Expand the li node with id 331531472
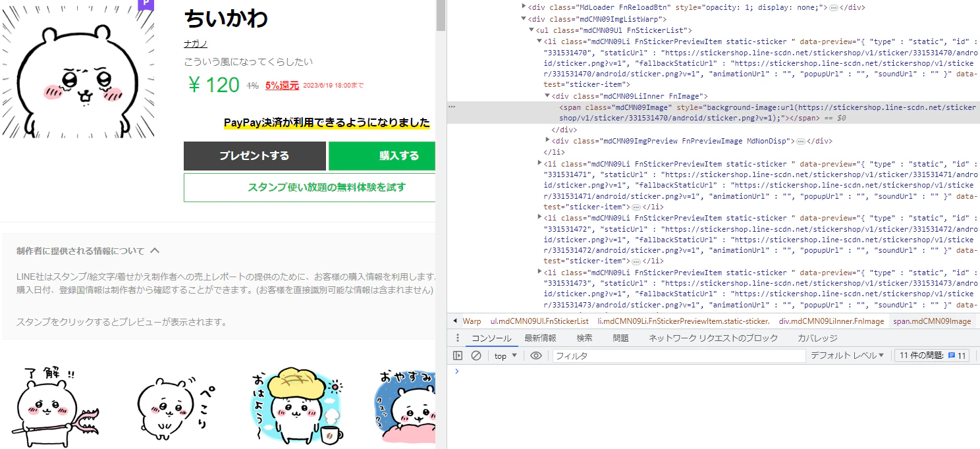 click(539, 217)
